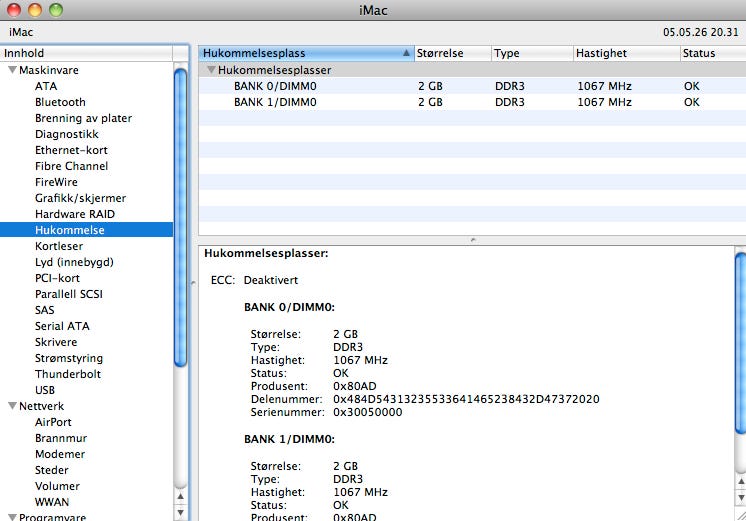Select PCI-kort in the sidebar

click(x=57, y=278)
